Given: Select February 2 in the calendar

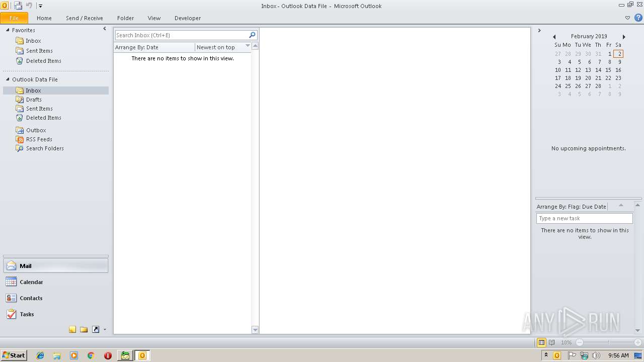Looking at the screenshot, I should pos(619,54).
